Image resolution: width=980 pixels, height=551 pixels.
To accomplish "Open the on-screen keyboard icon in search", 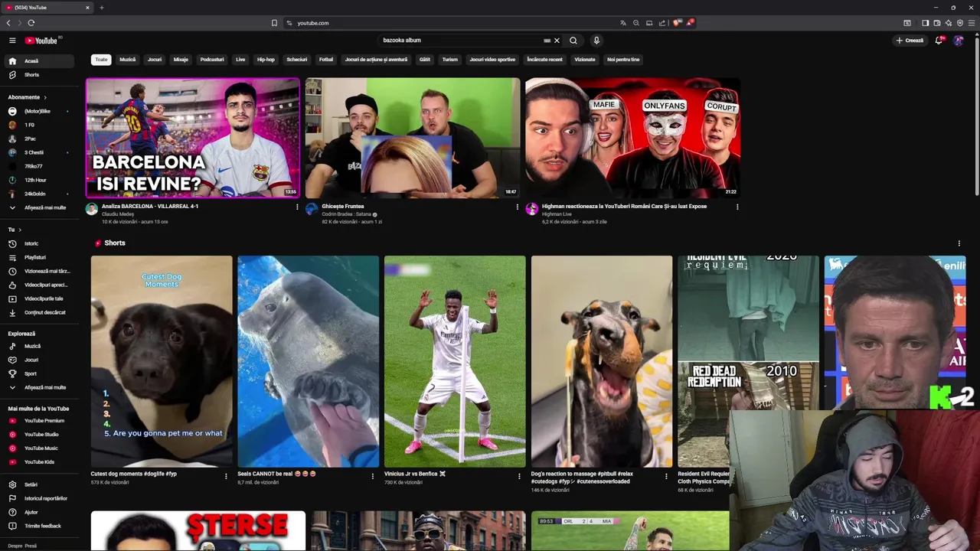I will 547,41.
